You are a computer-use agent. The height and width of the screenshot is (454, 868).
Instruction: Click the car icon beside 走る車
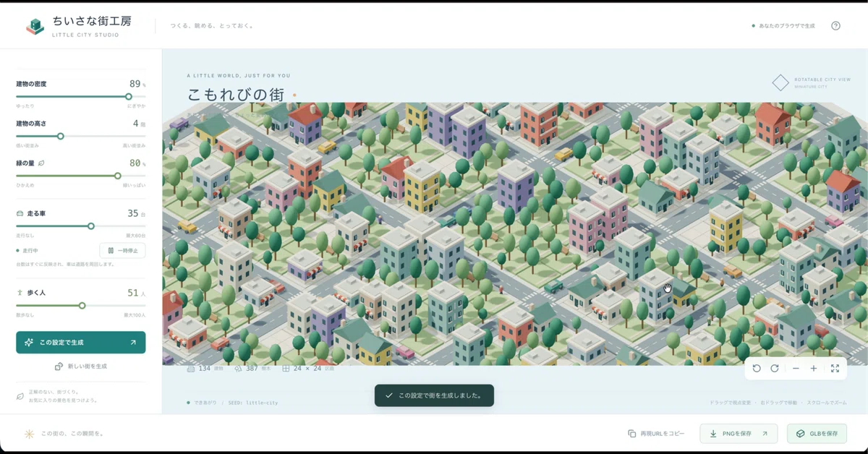(20, 214)
